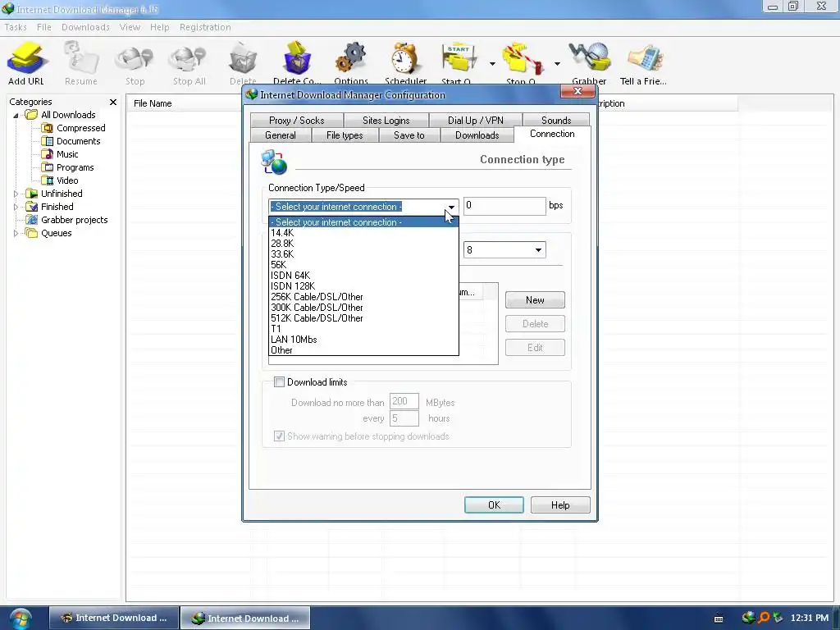Close the Categories panel

113,102
